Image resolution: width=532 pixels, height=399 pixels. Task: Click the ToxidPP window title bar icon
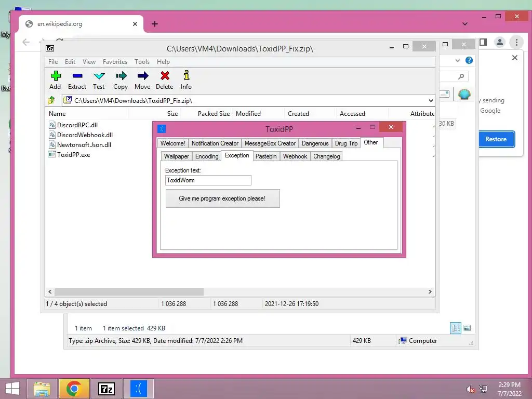pyautogui.click(x=162, y=129)
